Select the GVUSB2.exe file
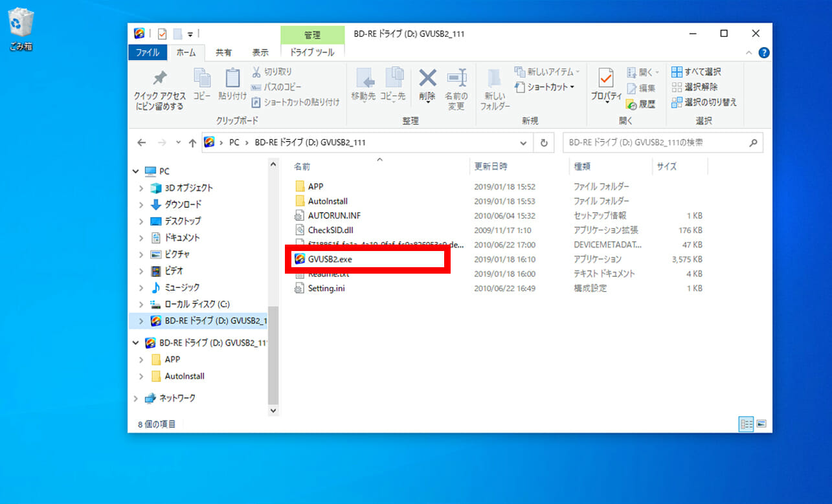832x504 pixels. [330, 259]
